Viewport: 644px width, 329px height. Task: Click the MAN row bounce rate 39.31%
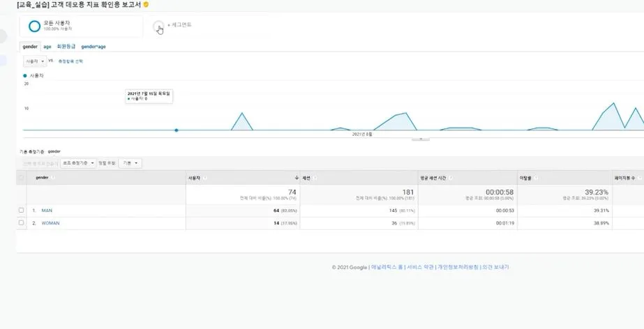pyautogui.click(x=601, y=211)
